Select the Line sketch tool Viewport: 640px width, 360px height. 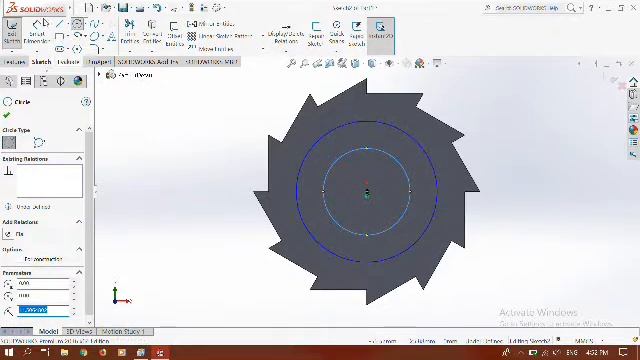[x=60, y=24]
